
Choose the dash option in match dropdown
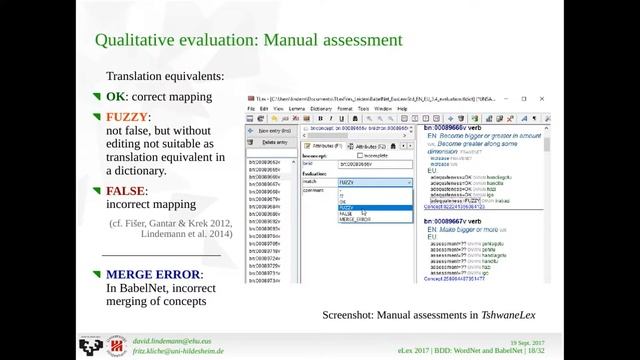click(375, 191)
